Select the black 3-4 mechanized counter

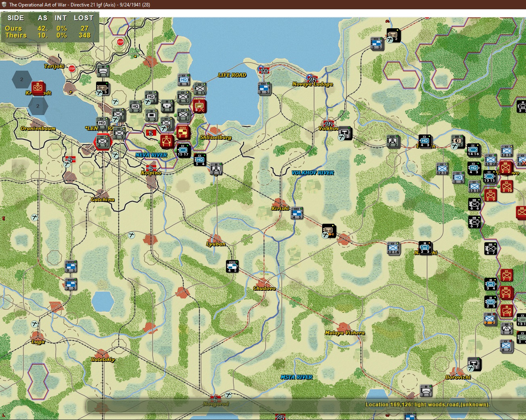coord(490,284)
